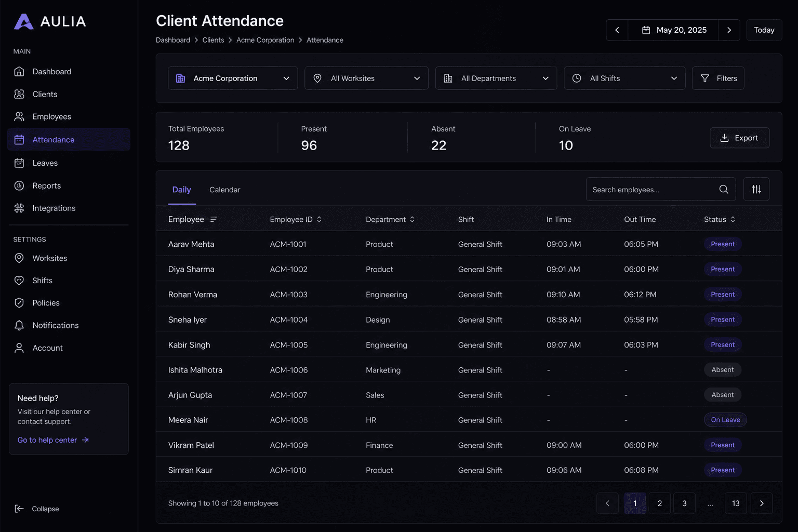The height and width of the screenshot is (532, 798).
Task: Expand the Acme Corporation client dropdown
Action: click(x=233, y=78)
